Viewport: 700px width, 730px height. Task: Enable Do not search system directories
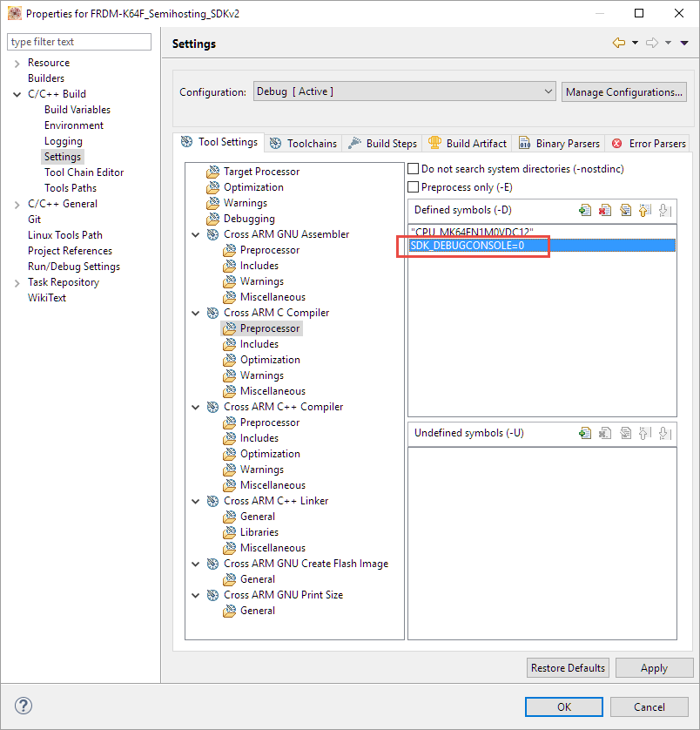(414, 169)
